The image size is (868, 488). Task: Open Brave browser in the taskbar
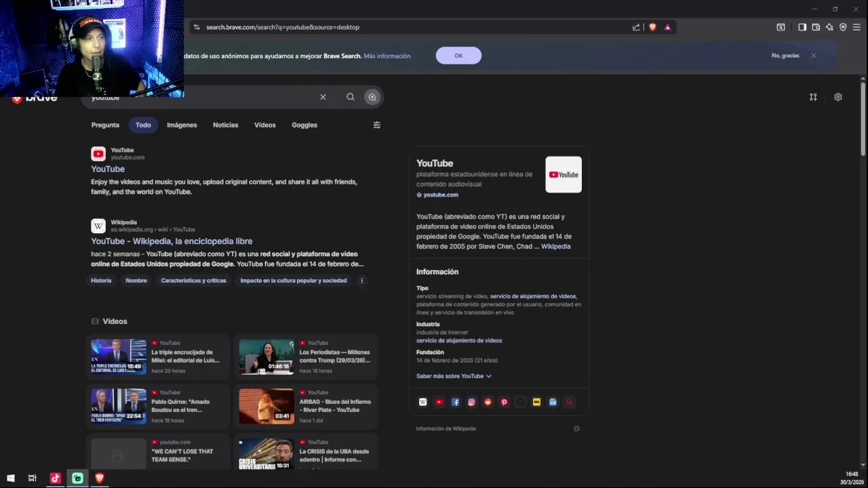tap(100, 478)
